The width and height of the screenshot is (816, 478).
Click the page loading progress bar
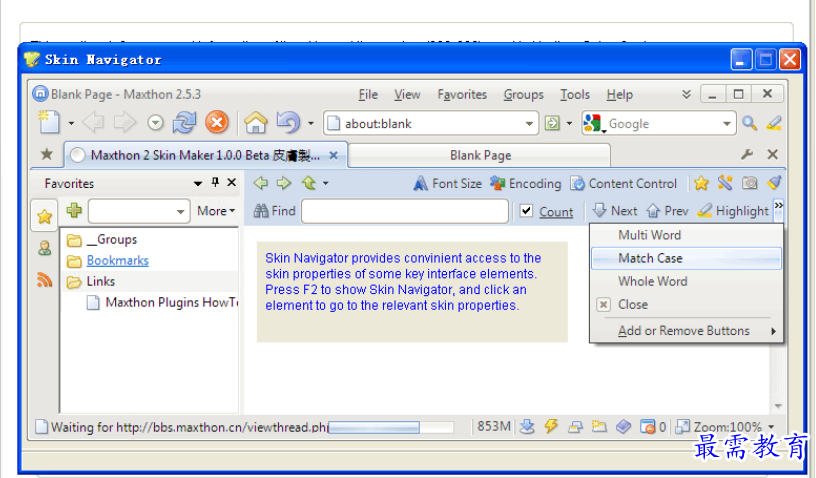[x=391, y=428]
